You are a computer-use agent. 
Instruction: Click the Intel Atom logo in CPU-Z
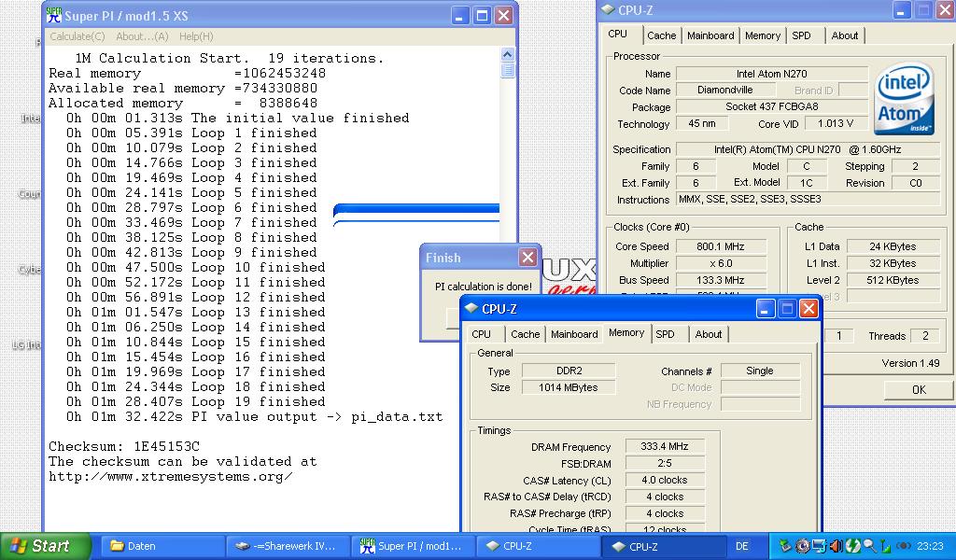[904, 98]
